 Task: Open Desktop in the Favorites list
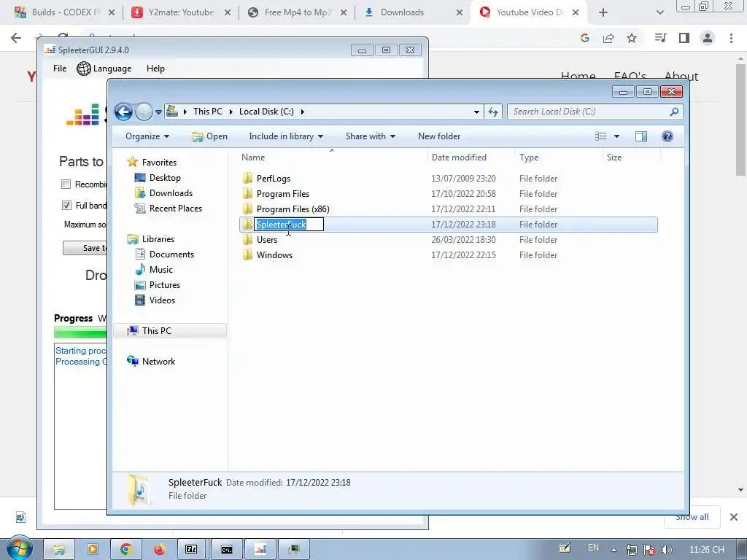click(165, 178)
